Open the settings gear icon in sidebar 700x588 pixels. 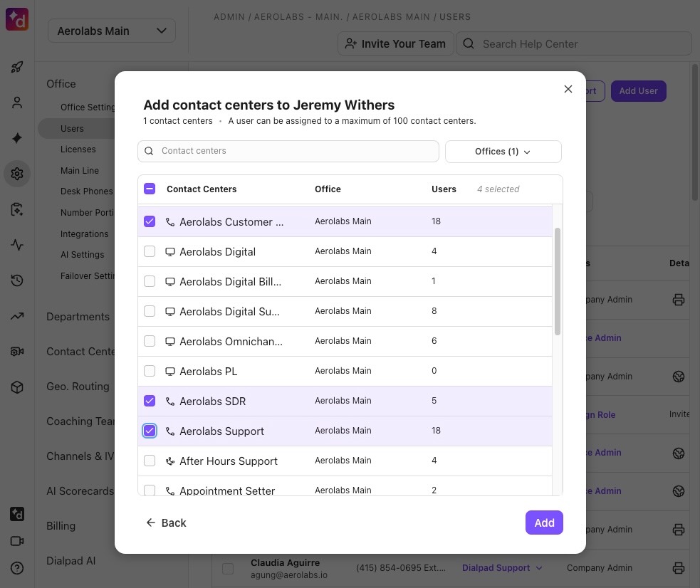tap(17, 174)
